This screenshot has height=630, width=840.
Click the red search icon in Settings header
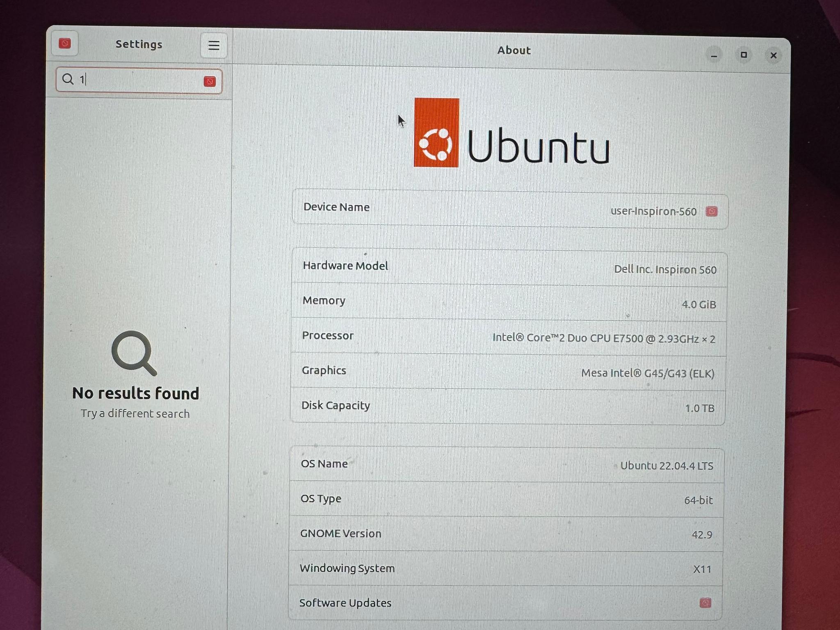(x=65, y=43)
